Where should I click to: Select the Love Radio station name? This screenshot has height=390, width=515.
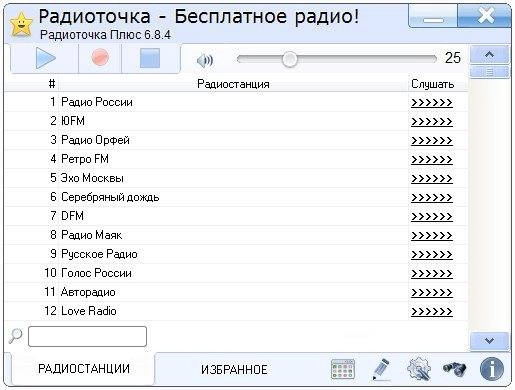89,311
